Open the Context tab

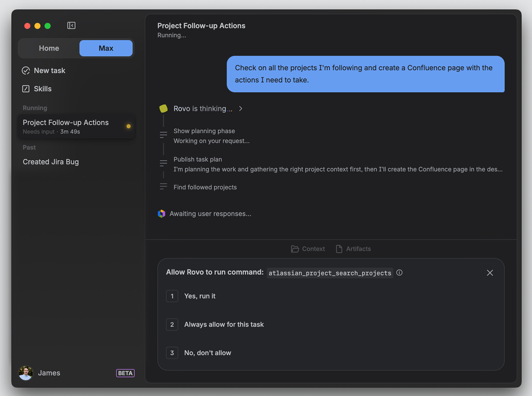point(308,249)
